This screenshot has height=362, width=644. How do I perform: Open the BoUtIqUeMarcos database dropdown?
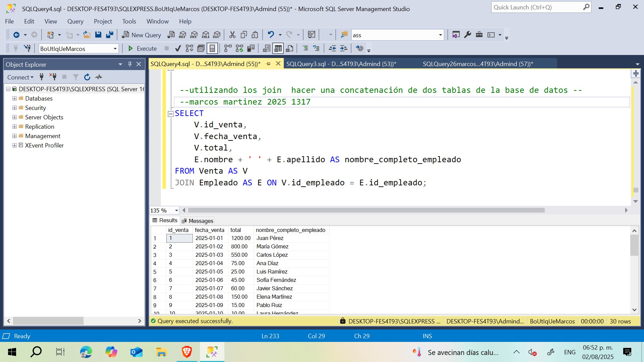tap(115, 49)
